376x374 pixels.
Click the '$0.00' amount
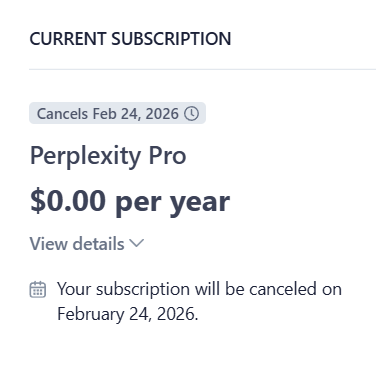pyautogui.click(x=68, y=200)
